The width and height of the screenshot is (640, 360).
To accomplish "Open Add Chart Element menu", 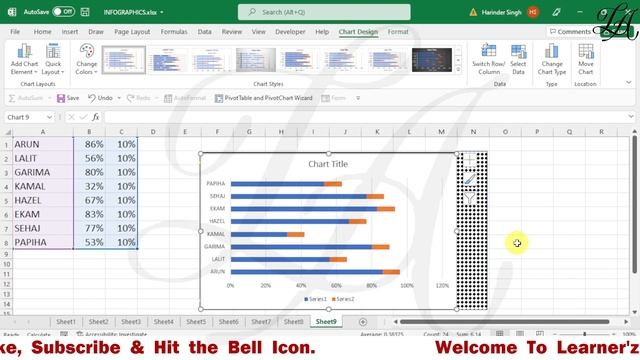I will point(24,59).
